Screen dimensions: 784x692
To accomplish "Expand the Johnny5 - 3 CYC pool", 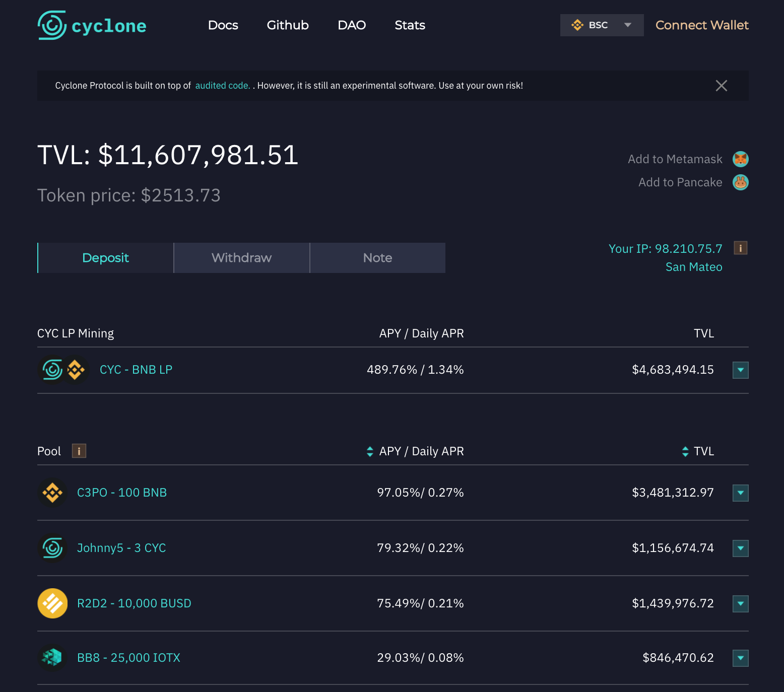I will (741, 548).
